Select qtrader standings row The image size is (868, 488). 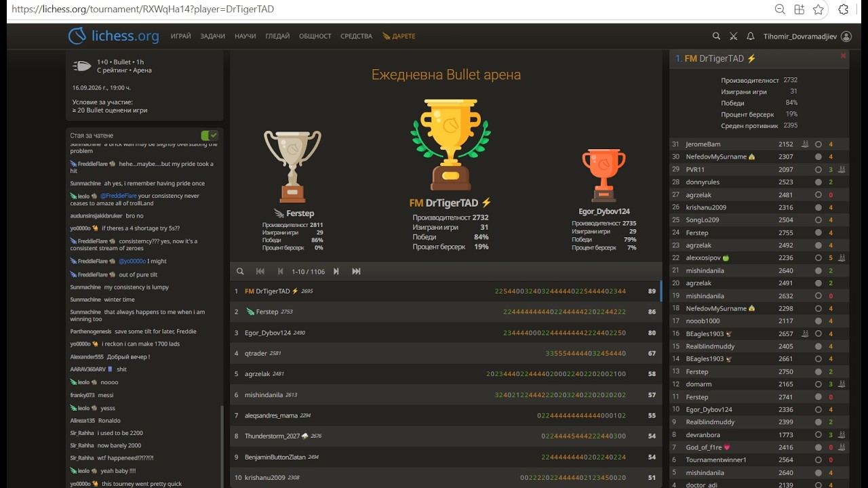pyautogui.click(x=446, y=353)
